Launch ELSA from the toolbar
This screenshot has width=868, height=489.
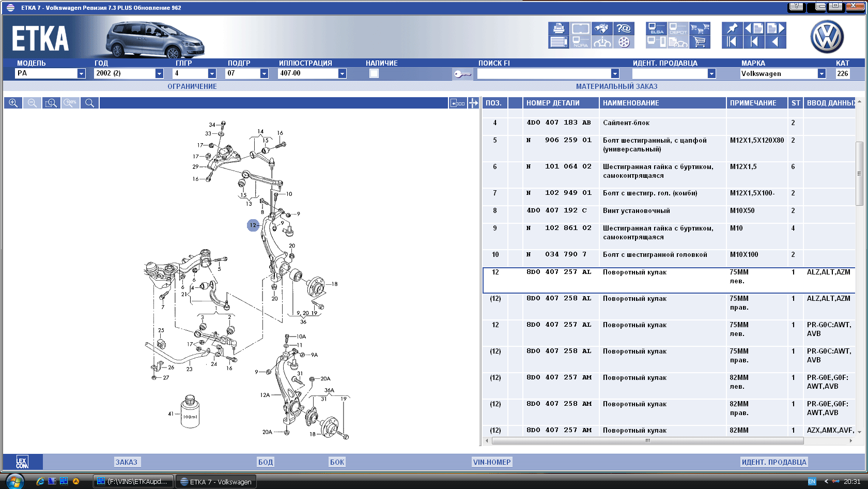pyautogui.click(x=656, y=28)
